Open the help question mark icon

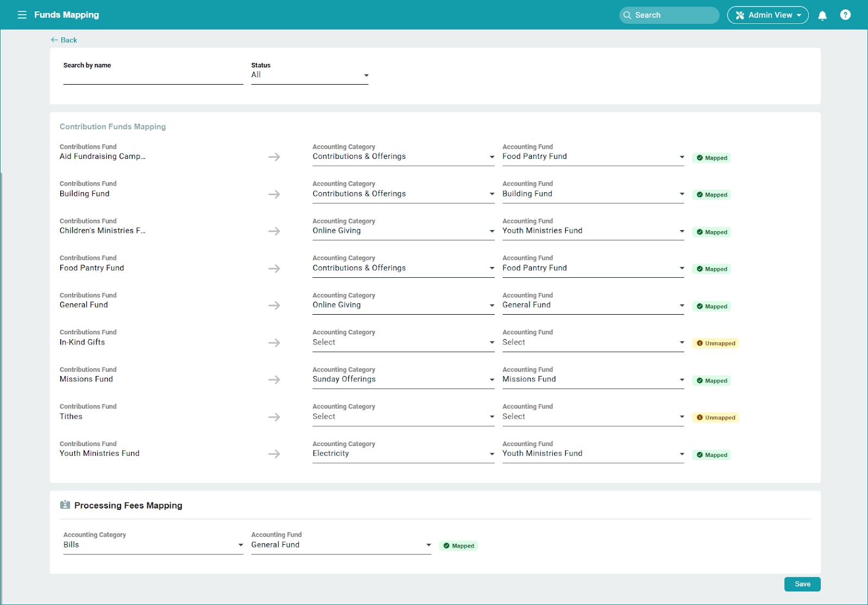pyautogui.click(x=845, y=15)
